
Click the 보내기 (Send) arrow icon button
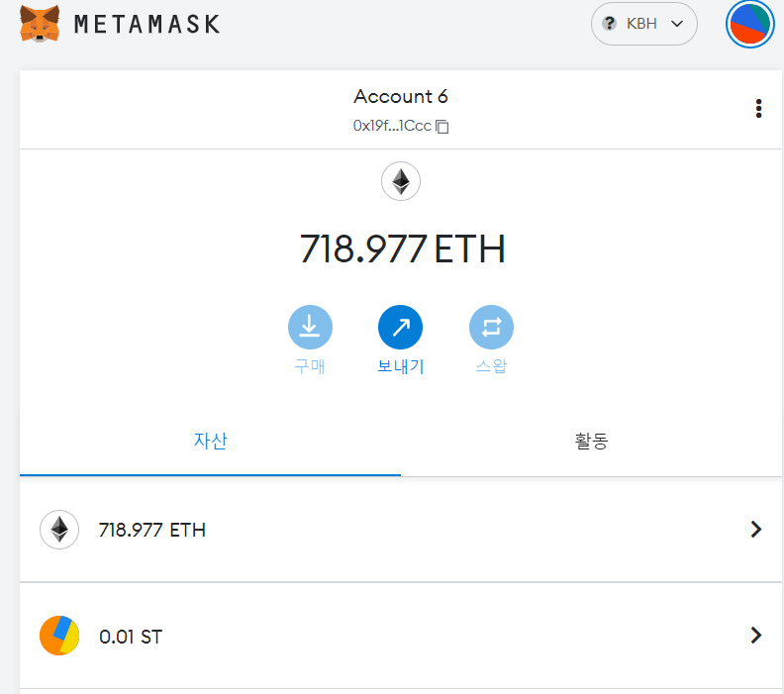401,327
